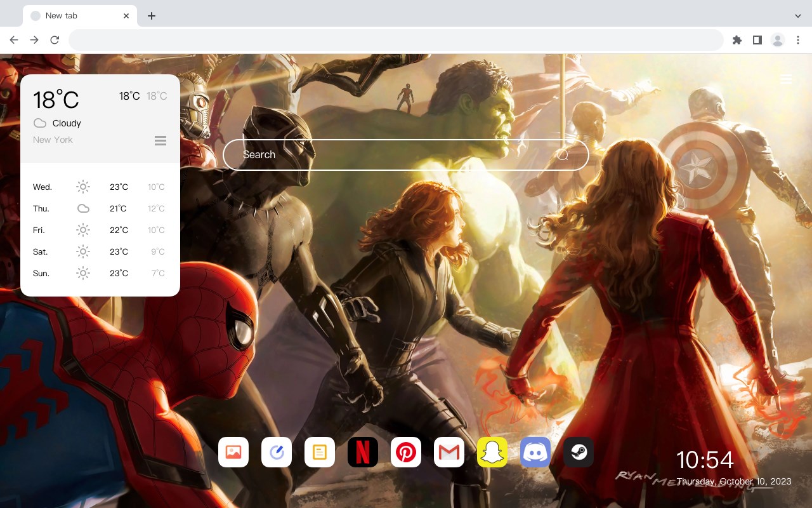The width and height of the screenshot is (812, 508).
Task: Close the New tab tab
Action: pyautogui.click(x=127, y=16)
